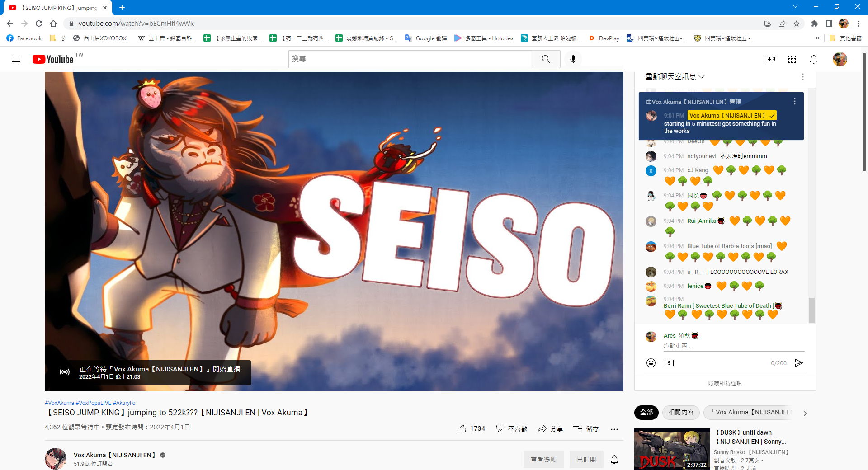The image size is (868, 470).
Task: Open the 多窗工具 - Holodex bookmark
Action: pyautogui.click(x=484, y=38)
